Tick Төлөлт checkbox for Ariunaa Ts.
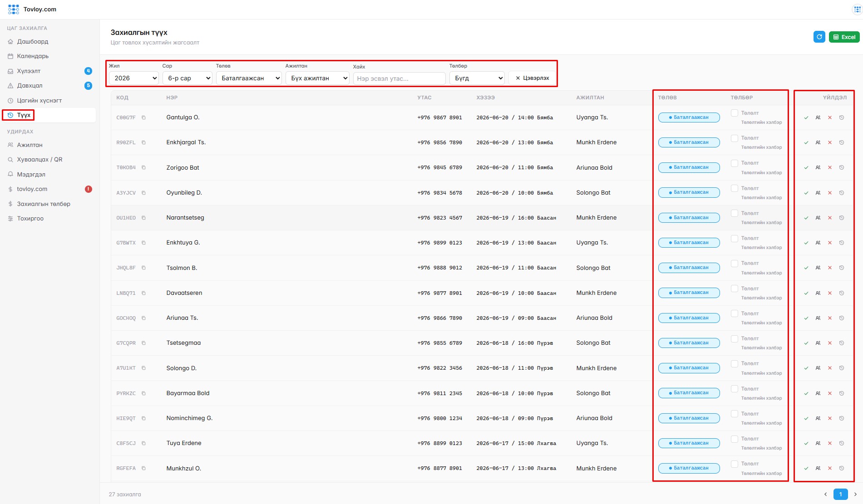This screenshot has height=504, width=863. [735, 313]
